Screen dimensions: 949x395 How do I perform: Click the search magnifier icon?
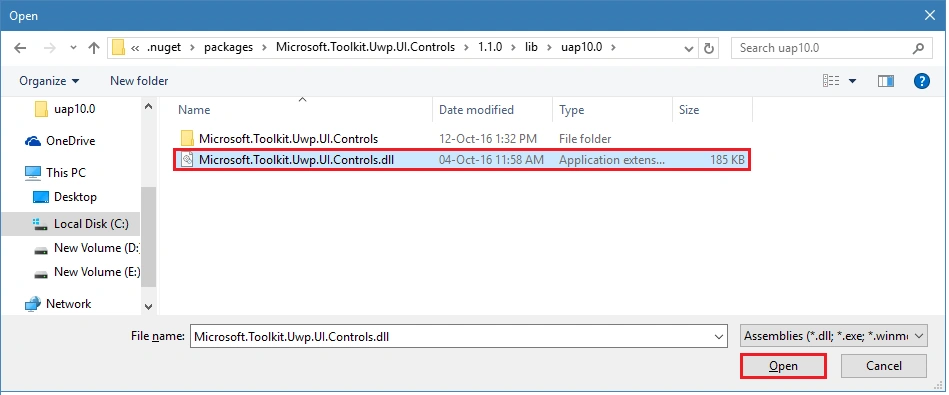click(918, 48)
